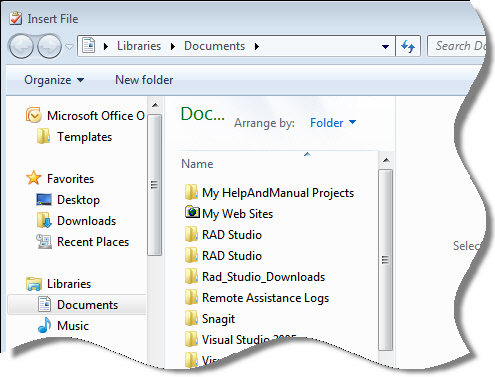Click the Downloads folder icon
495x377 pixels.
click(44, 220)
